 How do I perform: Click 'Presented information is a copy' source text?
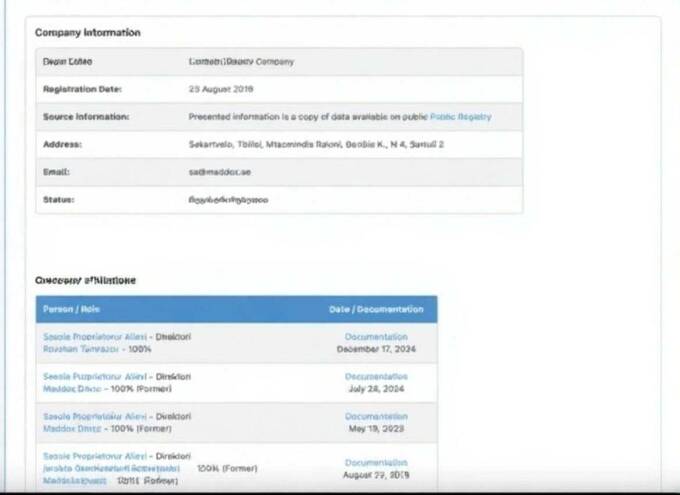click(308, 117)
